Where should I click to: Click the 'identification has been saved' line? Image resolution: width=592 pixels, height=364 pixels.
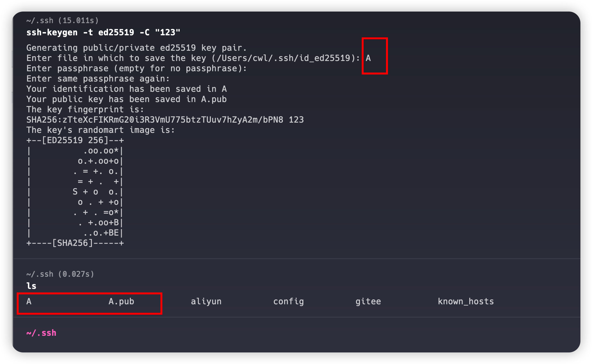coord(126,89)
